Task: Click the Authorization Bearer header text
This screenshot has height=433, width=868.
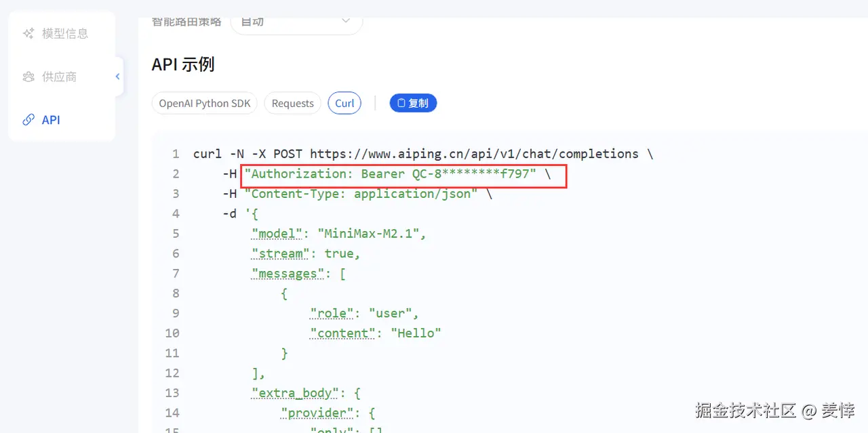Action: [x=390, y=173]
